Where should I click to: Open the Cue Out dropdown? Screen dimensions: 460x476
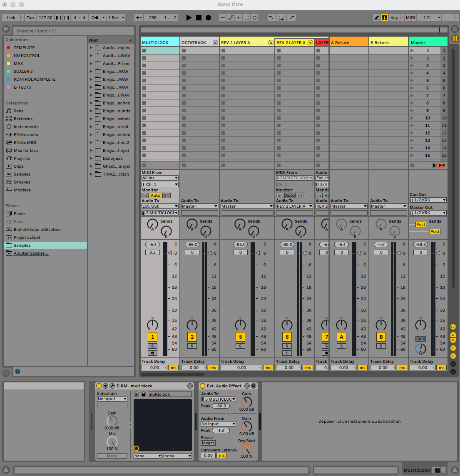428,200
